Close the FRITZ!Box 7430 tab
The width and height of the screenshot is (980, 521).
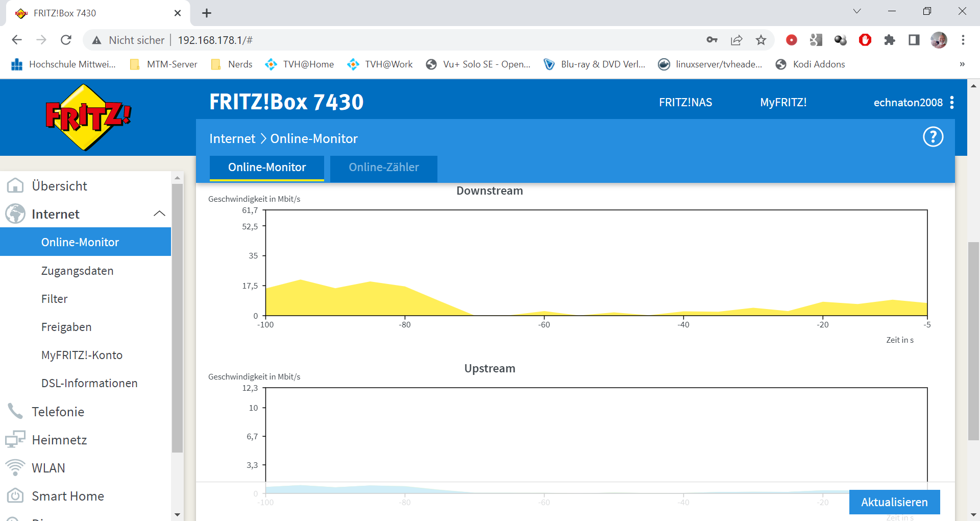click(x=178, y=13)
